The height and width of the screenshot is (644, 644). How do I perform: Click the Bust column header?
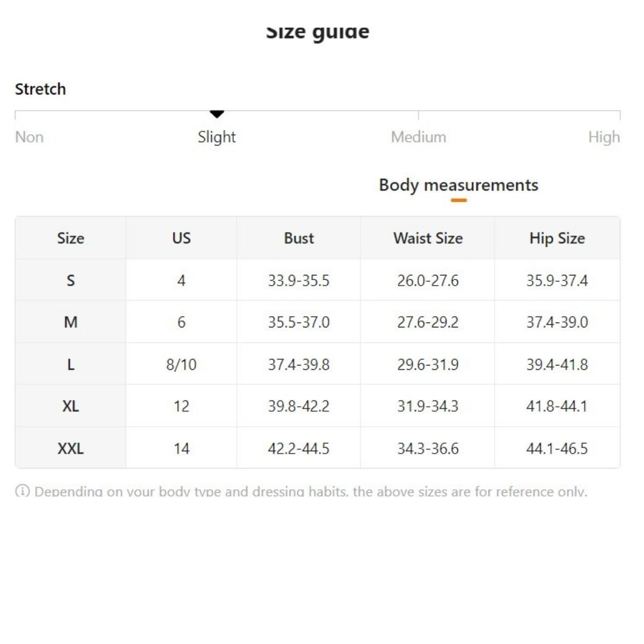click(299, 238)
